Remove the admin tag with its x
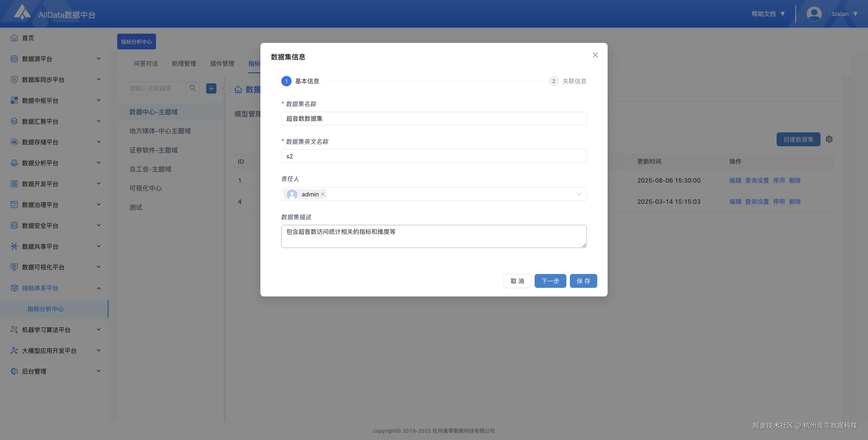Screen dimensions: 868x440 323,195
